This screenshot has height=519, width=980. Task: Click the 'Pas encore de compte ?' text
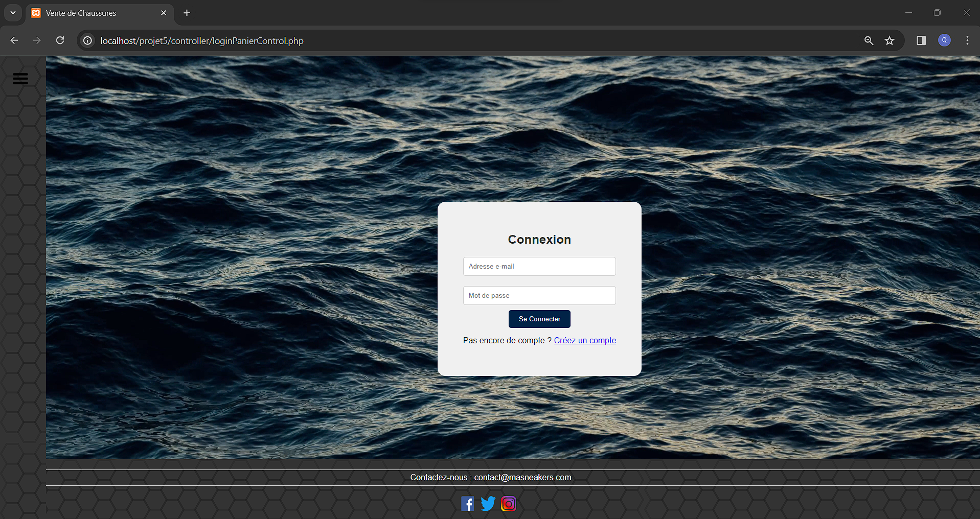point(507,340)
